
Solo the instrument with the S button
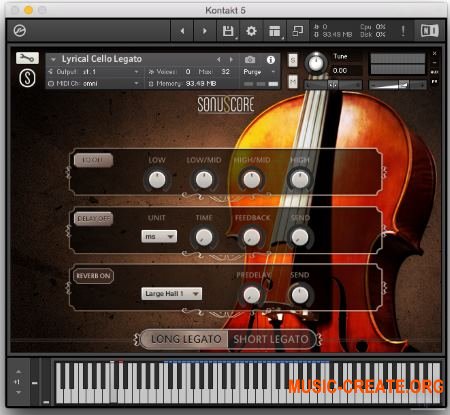click(293, 60)
